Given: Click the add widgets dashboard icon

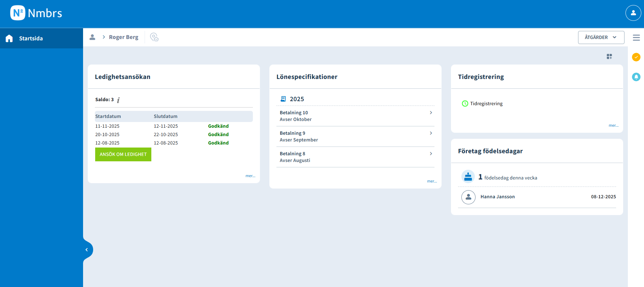Looking at the screenshot, I should click(x=609, y=56).
